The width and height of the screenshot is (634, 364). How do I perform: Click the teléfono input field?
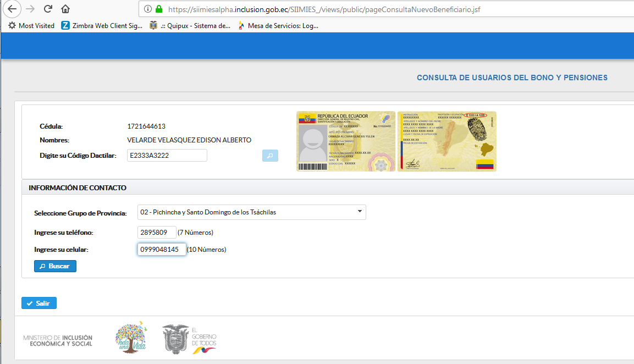pyautogui.click(x=157, y=232)
